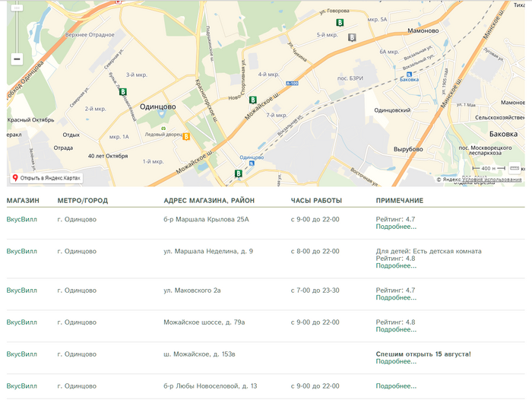532x400 pixels.
Task: Click Мамоново label on map
Action: [423, 30]
